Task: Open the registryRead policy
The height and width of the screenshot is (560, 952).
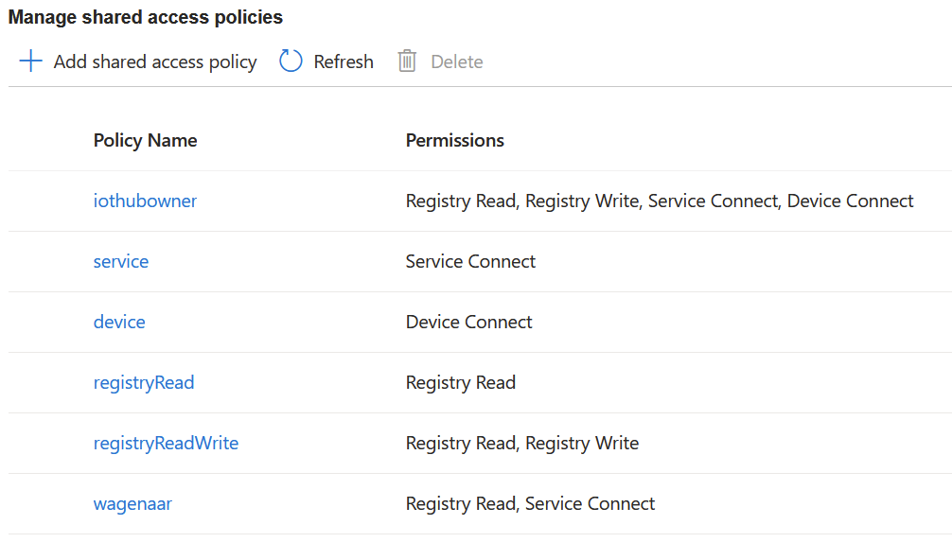Action: pyautogui.click(x=144, y=383)
